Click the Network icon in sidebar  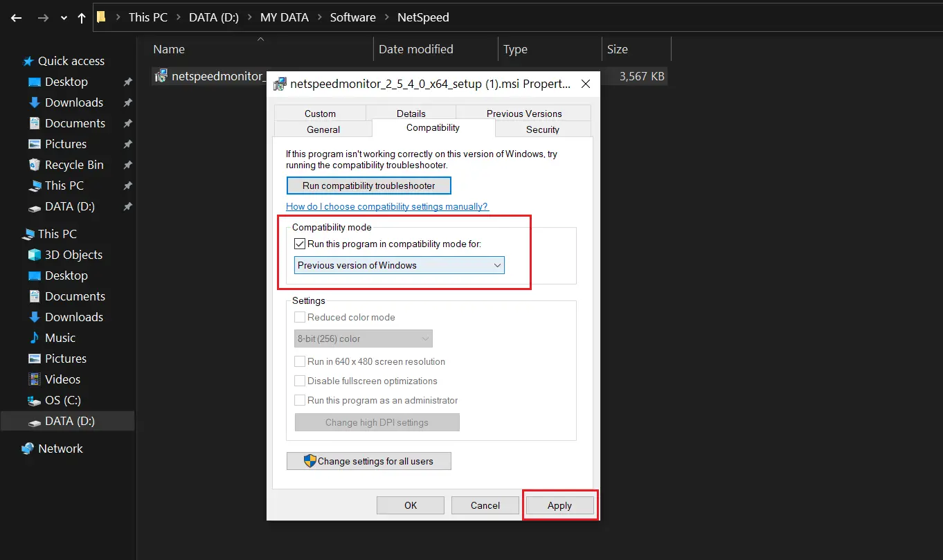(x=28, y=449)
